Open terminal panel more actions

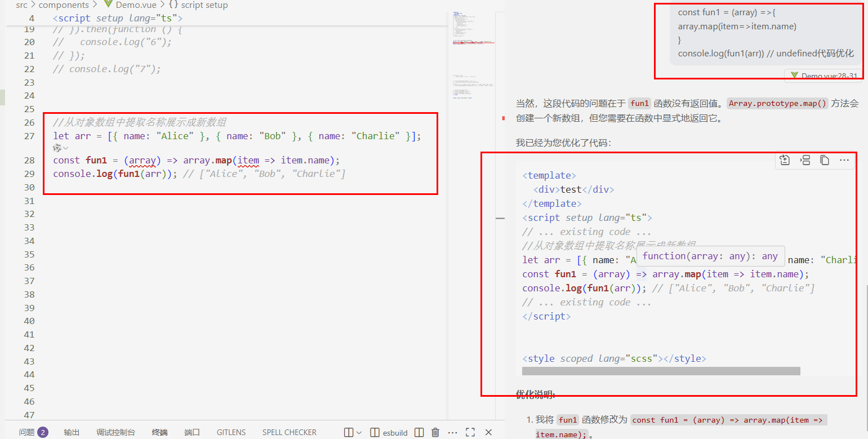point(453,432)
